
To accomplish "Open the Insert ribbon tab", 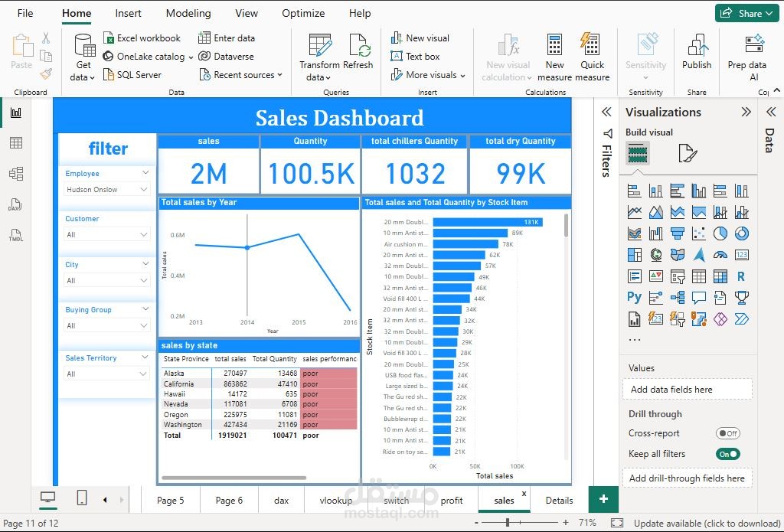I will pos(128,14).
